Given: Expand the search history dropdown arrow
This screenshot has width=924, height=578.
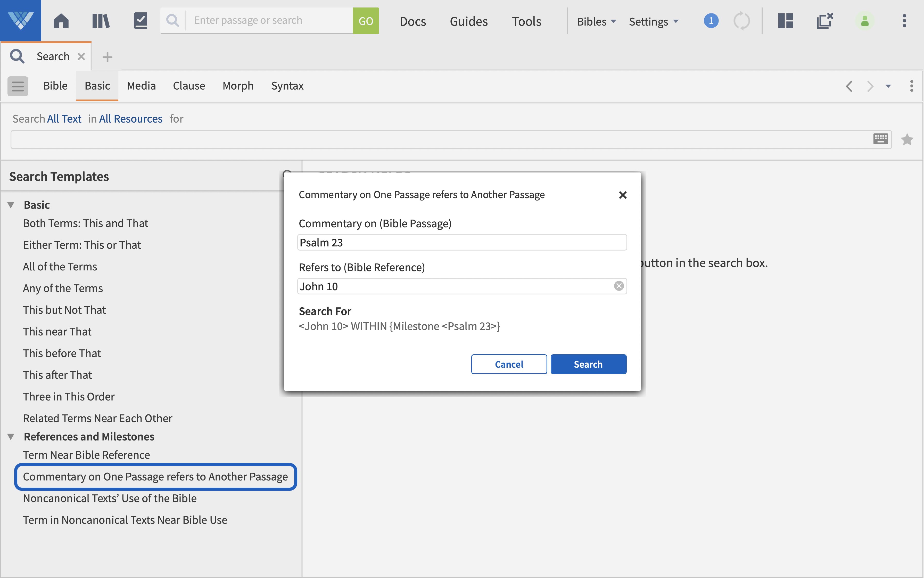Looking at the screenshot, I should [888, 86].
